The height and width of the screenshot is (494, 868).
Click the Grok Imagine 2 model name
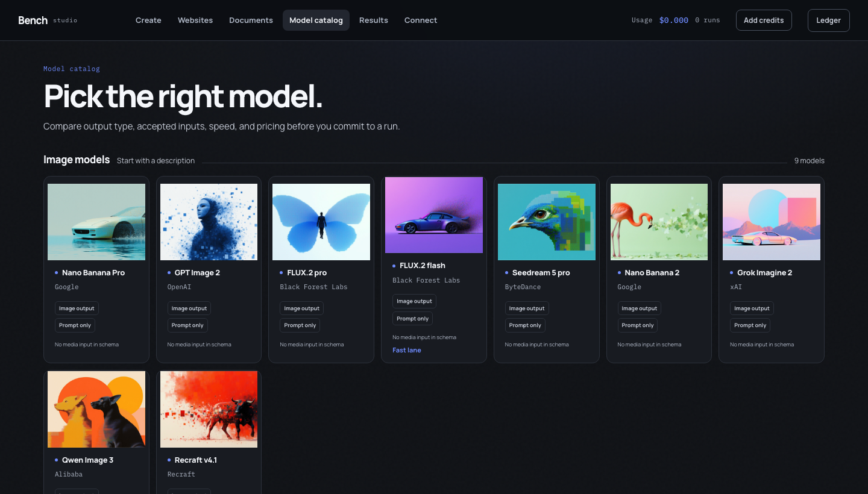[765, 273]
